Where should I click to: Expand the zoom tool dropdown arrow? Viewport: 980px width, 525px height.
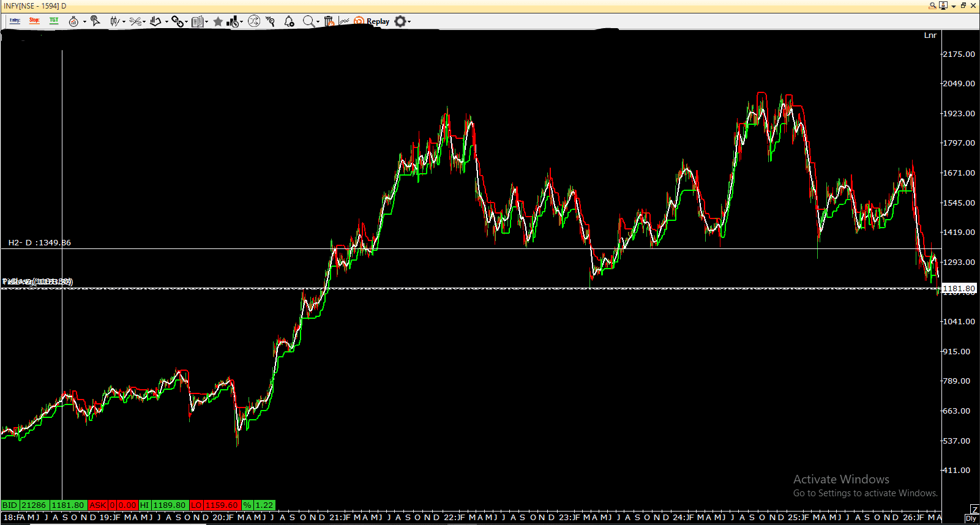[318, 22]
